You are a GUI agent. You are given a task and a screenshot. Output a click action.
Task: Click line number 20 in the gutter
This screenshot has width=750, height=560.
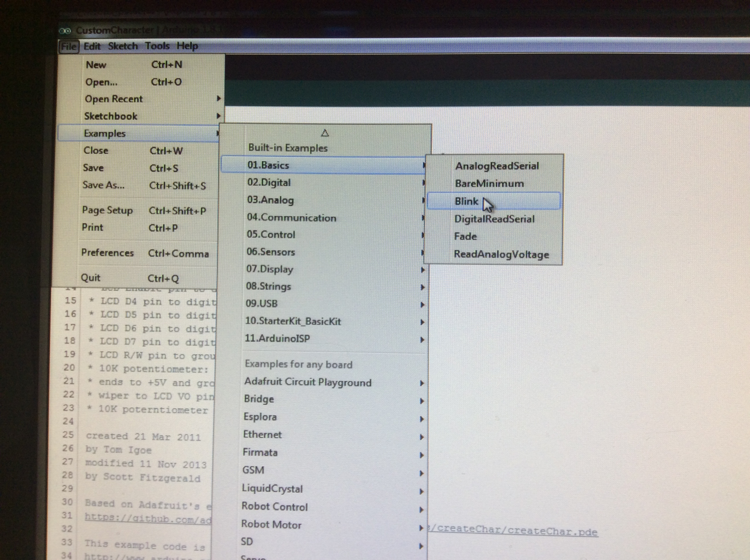click(x=69, y=367)
